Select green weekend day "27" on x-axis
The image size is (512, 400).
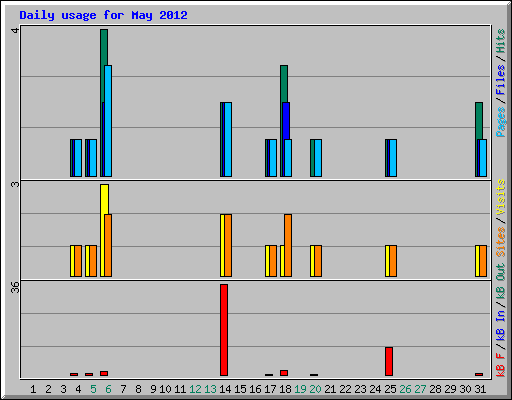click(x=420, y=389)
